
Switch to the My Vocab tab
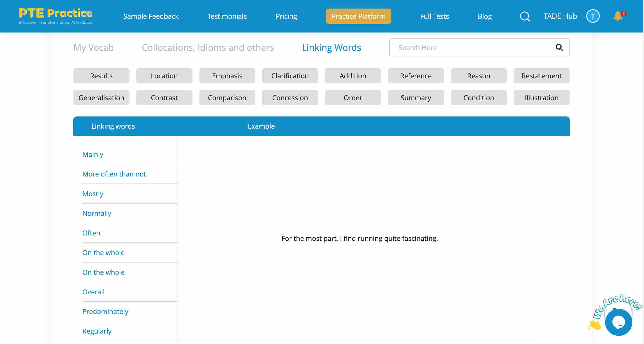(93, 47)
